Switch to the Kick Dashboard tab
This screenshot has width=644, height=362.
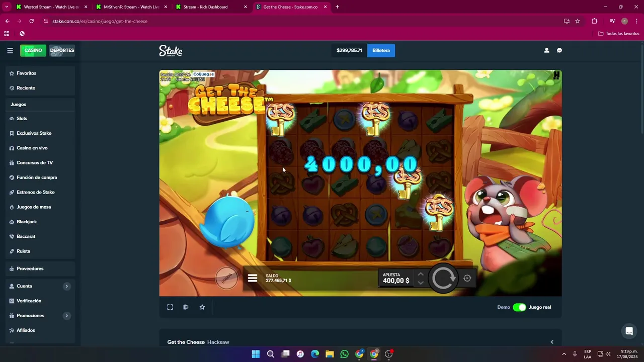point(210,7)
